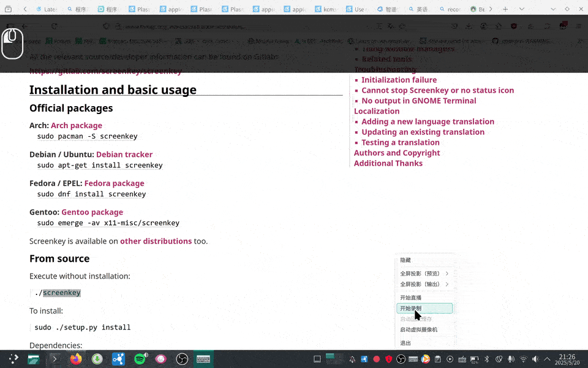Click the red recording circle tray icon

(x=377, y=359)
